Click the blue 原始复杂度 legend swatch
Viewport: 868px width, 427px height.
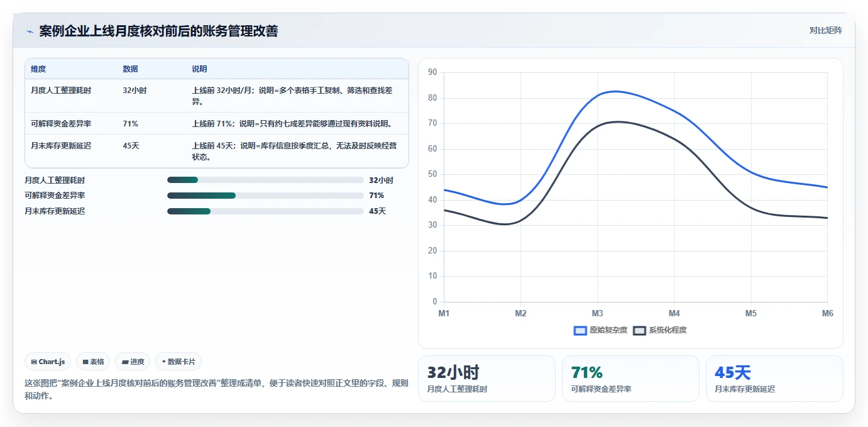coord(580,330)
